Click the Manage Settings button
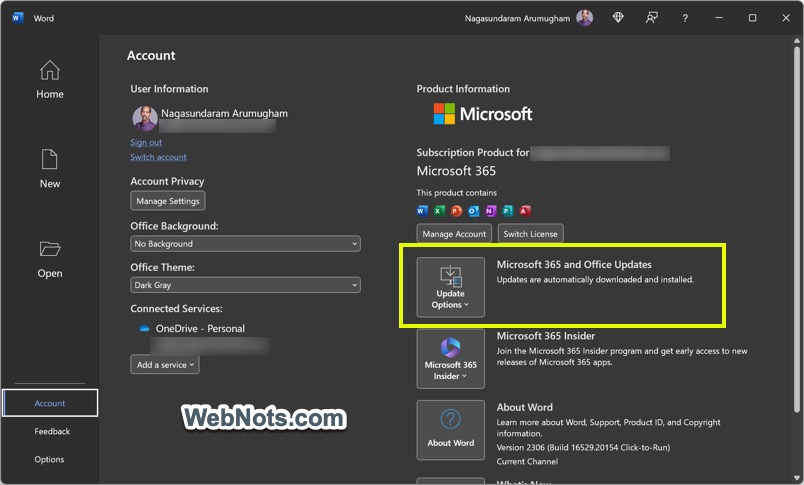 pyautogui.click(x=168, y=201)
